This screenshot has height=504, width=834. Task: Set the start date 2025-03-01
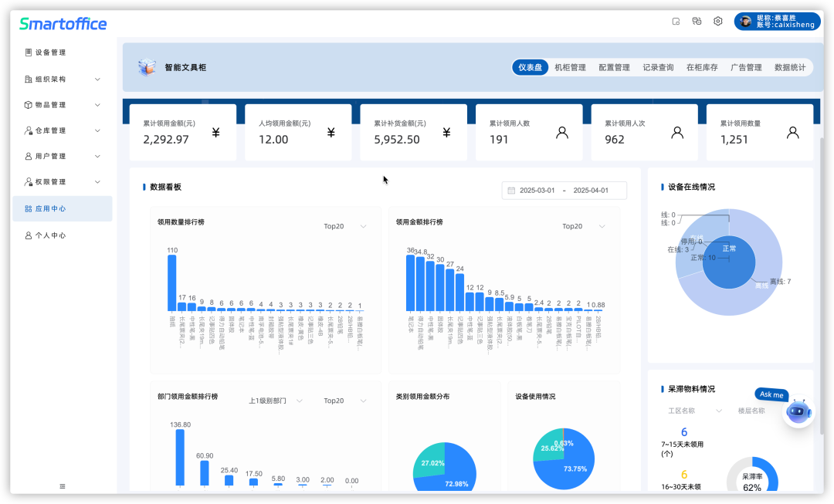[x=537, y=191]
